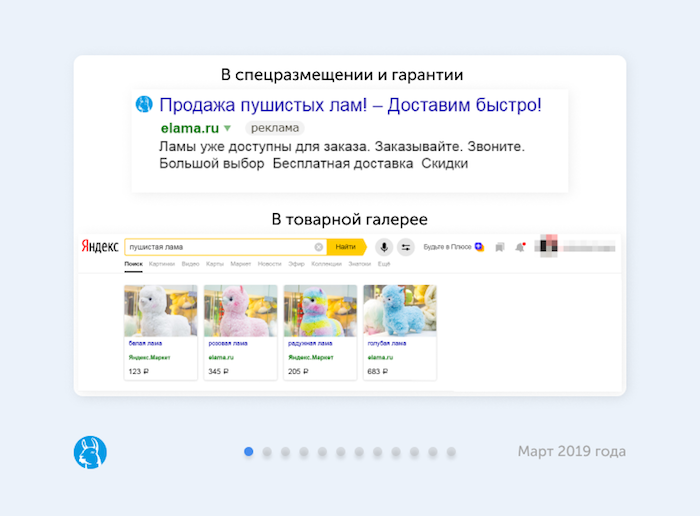Screen dimensions: 700x516
Task: Switch to the Видео tab
Action: (190, 264)
